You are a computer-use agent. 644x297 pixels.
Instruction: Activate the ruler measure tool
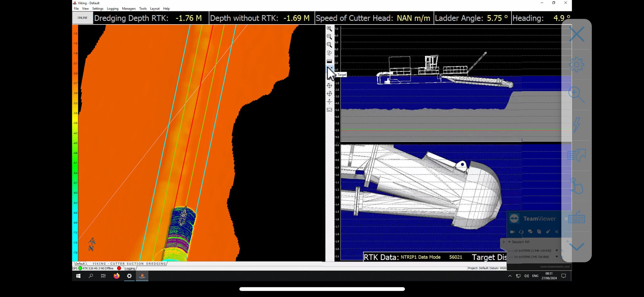click(x=329, y=61)
